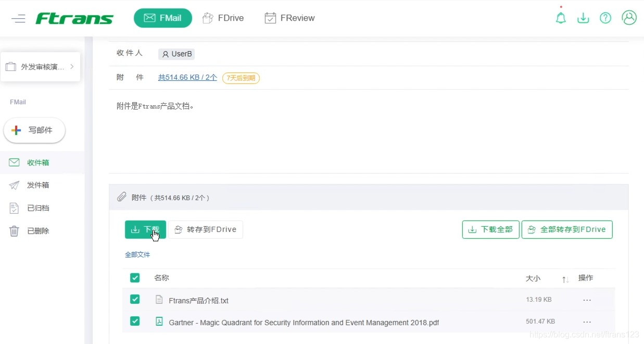The width and height of the screenshot is (644, 344).
Task: Open Ftrans产品介绍.txt file name
Action: pyautogui.click(x=199, y=301)
